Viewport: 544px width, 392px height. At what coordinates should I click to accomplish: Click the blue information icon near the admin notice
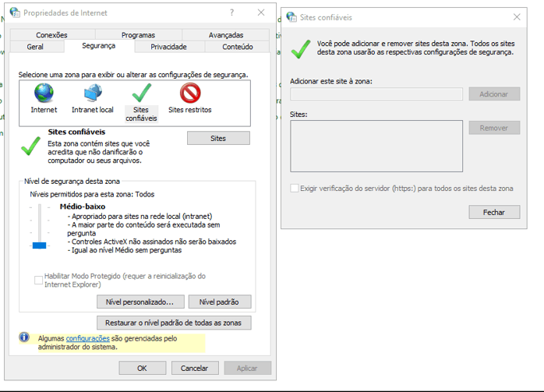pyautogui.click(x=24, y=337)
